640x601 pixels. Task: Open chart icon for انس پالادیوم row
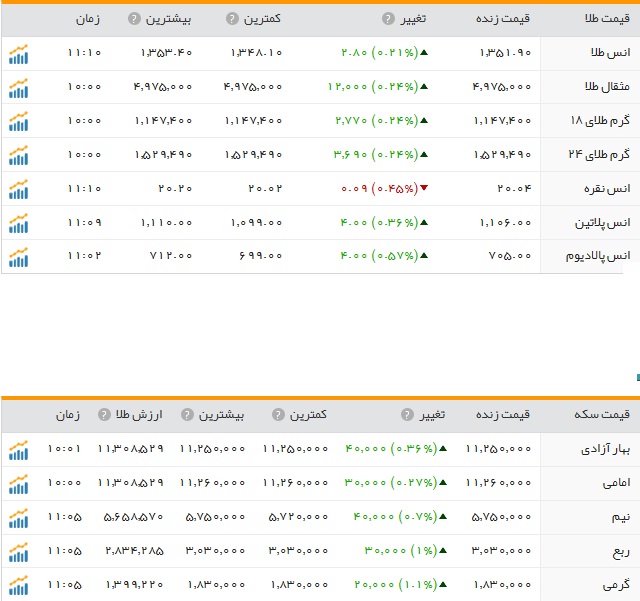coord(18,257)
